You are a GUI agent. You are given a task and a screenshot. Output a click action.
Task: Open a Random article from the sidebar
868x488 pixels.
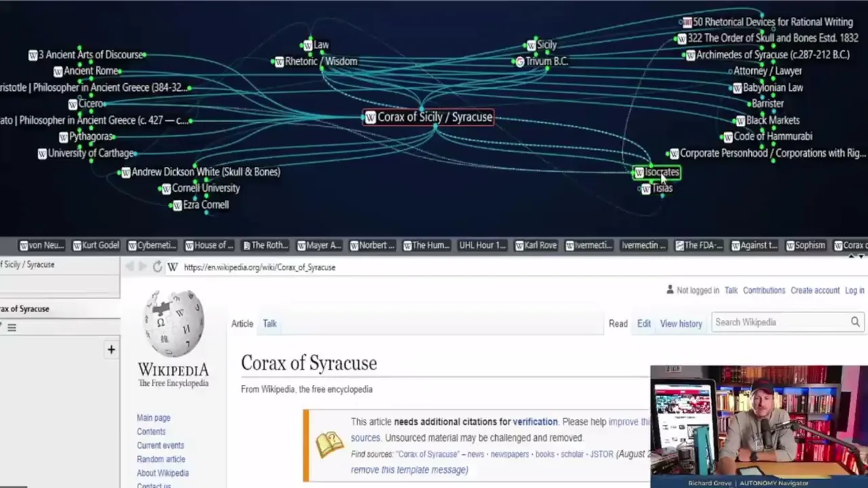161,460
